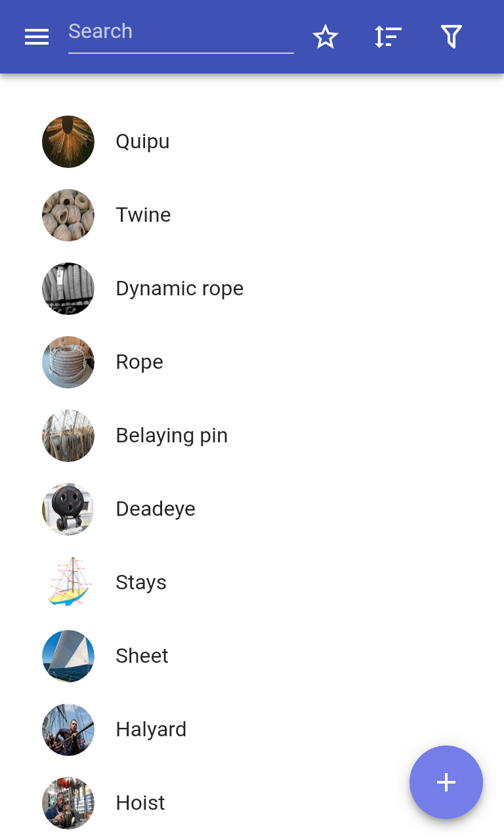Open the sort order options

[x=388, y=37]
